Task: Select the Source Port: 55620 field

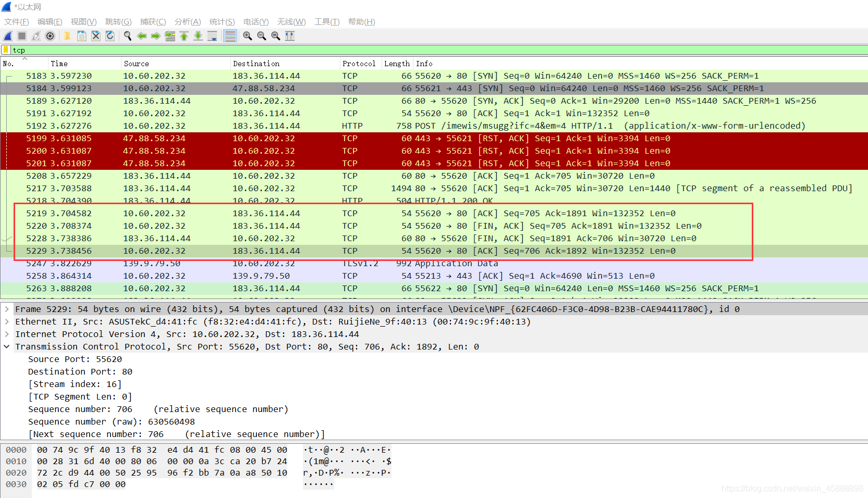Action: [x=75, y=359]
